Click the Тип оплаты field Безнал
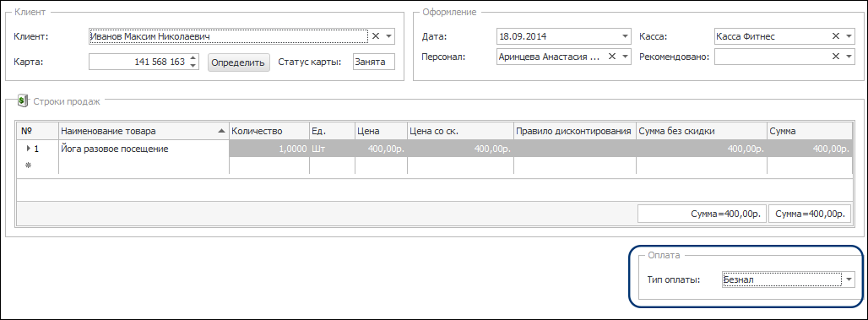Screen dimensions: 868x320 pyautogui.click(x=782, y=279)
